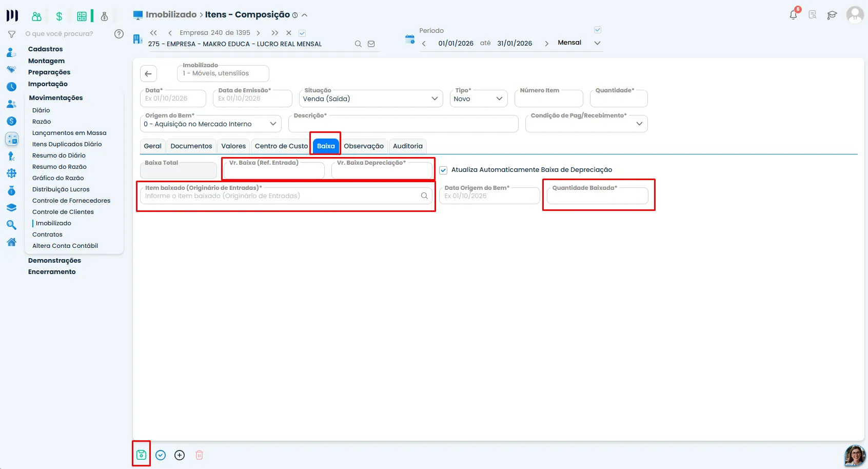
Task: Click the help question mark icon
Action: tap(119, 34)
